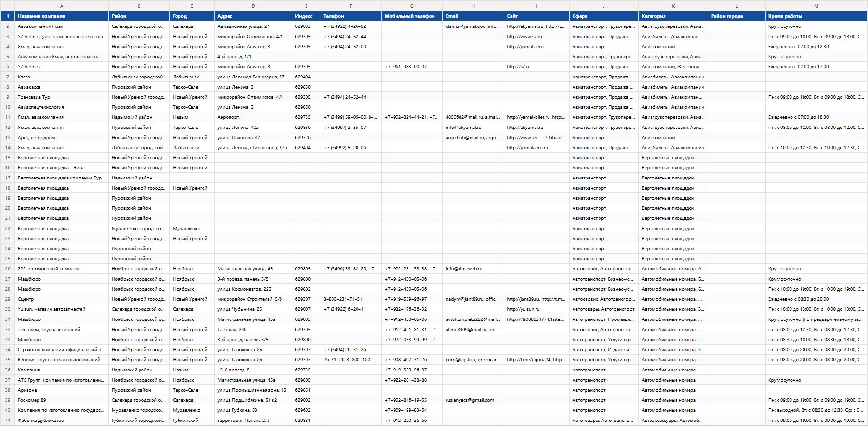Select column E by its letter header
Screen dimensions: 868x434
(306, 6)
